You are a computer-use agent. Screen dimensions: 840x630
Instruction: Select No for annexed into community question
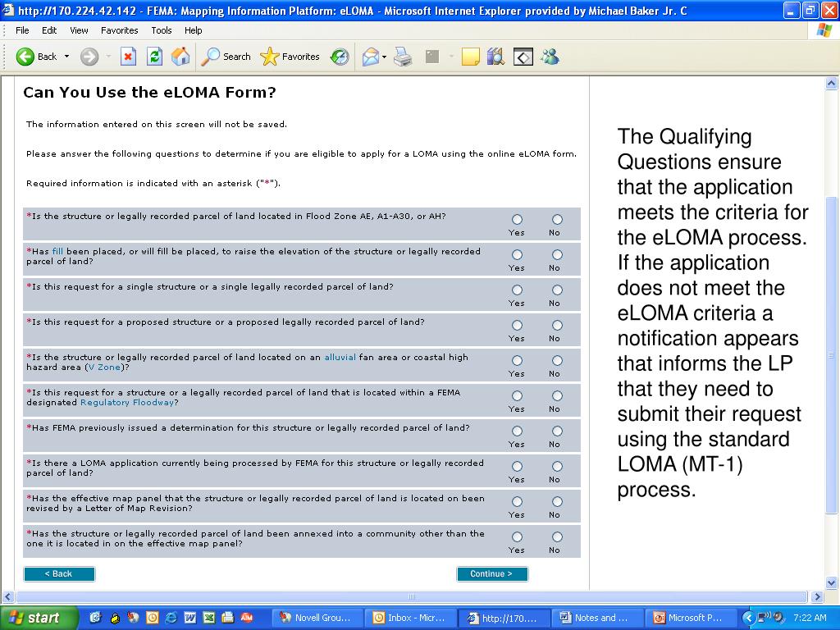[x=557, y=536]
